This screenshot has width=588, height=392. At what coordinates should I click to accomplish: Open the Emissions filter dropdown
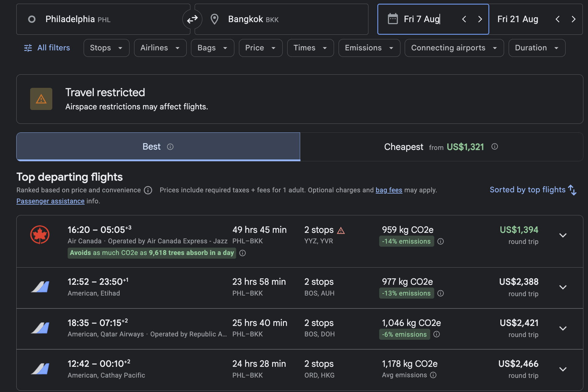369,48
